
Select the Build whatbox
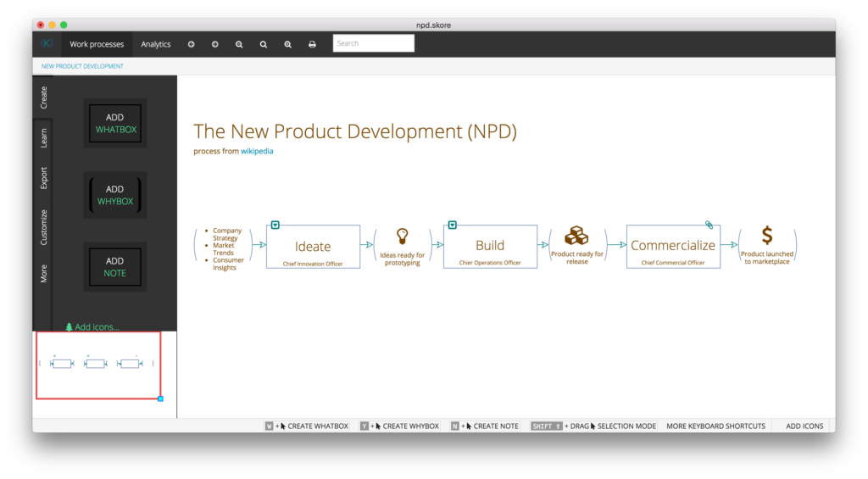pyautogui.click(x=490, y=247)
